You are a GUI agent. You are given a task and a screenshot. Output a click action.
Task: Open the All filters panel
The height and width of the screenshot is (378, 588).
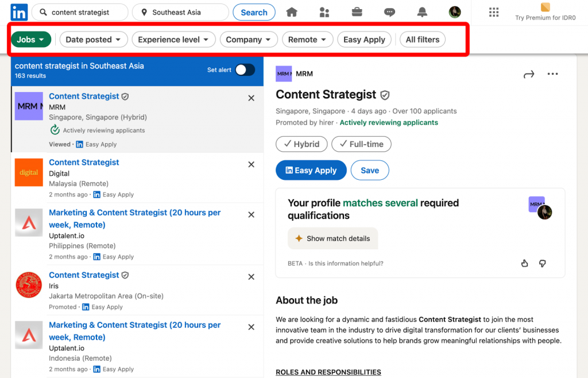click(x=422, y=39)
